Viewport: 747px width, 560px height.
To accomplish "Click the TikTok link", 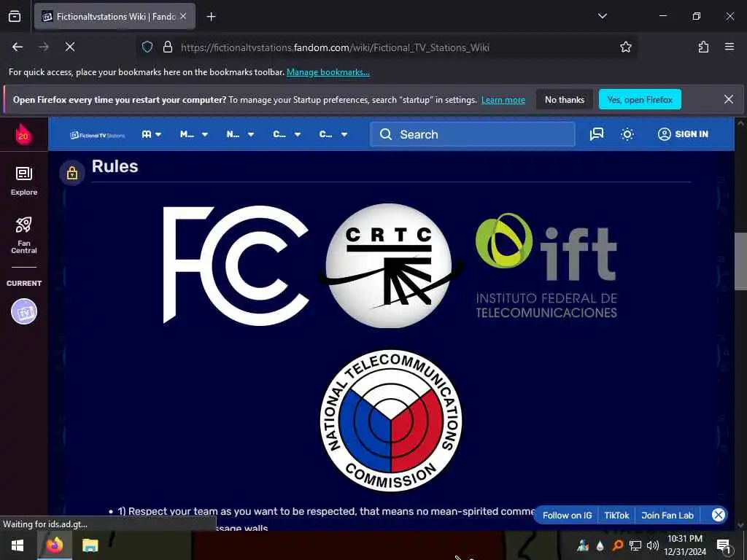I will click(x=616, y=516).
